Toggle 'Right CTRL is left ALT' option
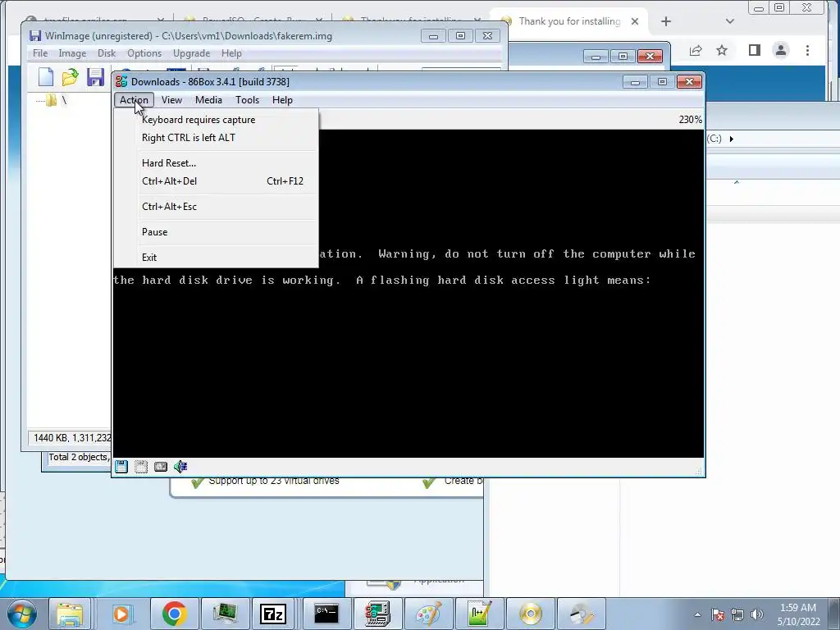This screenshot has height=630, width=840. point(217,138)
